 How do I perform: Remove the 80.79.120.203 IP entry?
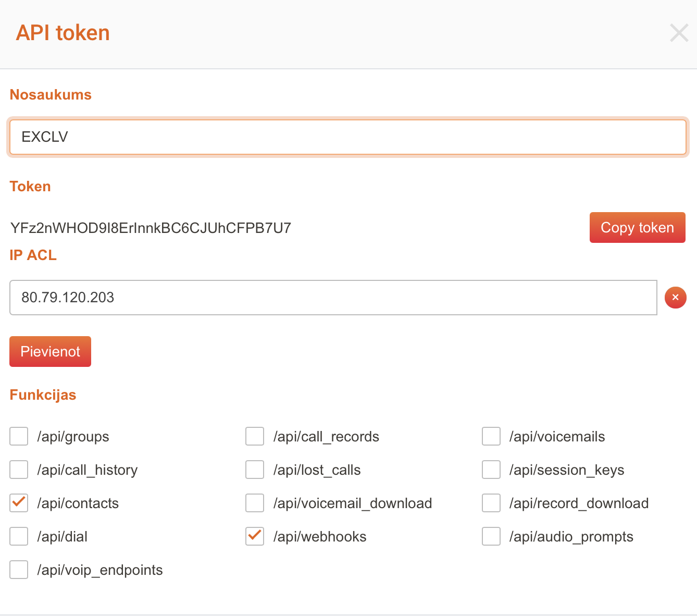[x=675, y=298]
